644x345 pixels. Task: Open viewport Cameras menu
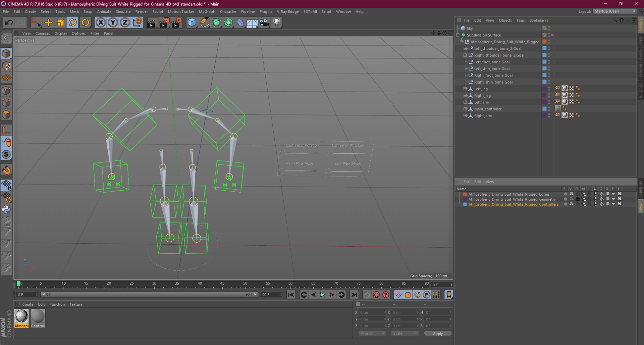point(43,34)
